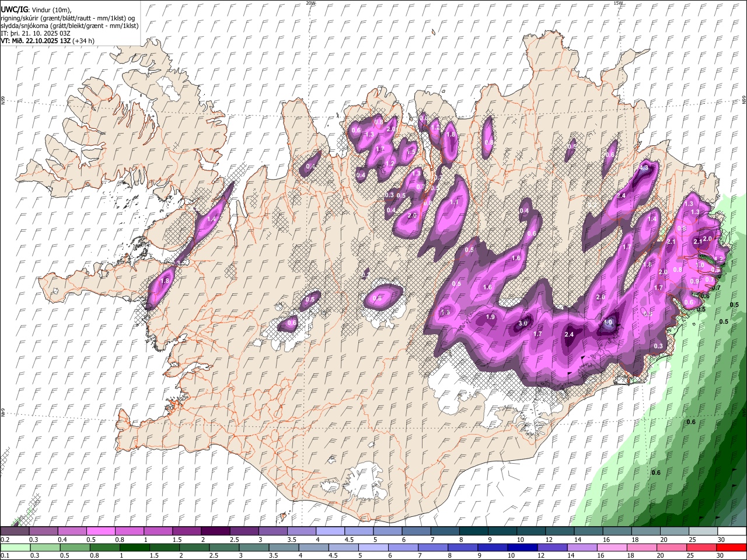Pick the white 30 swatch, upper legend
This screenshot has width=747, height=560.
(732, 531)
